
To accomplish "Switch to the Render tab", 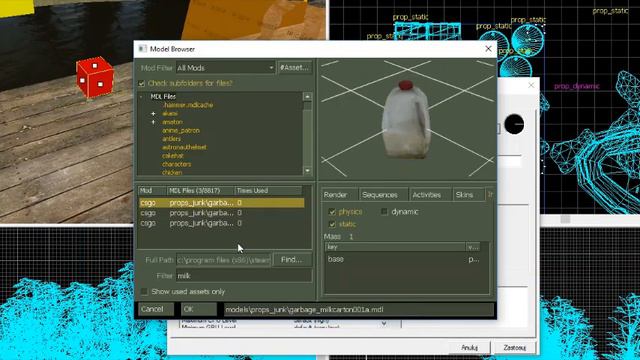I will coord(339,195).
